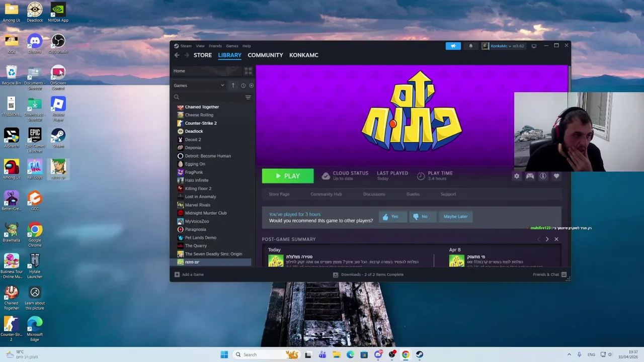Click today's achievement thumbnail in summary
This screenshot has width=644, height=362.
pos(276,260)
